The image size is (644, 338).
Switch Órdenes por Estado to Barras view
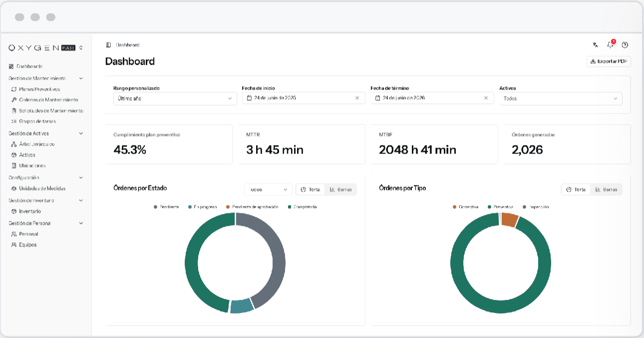point(340,189)
